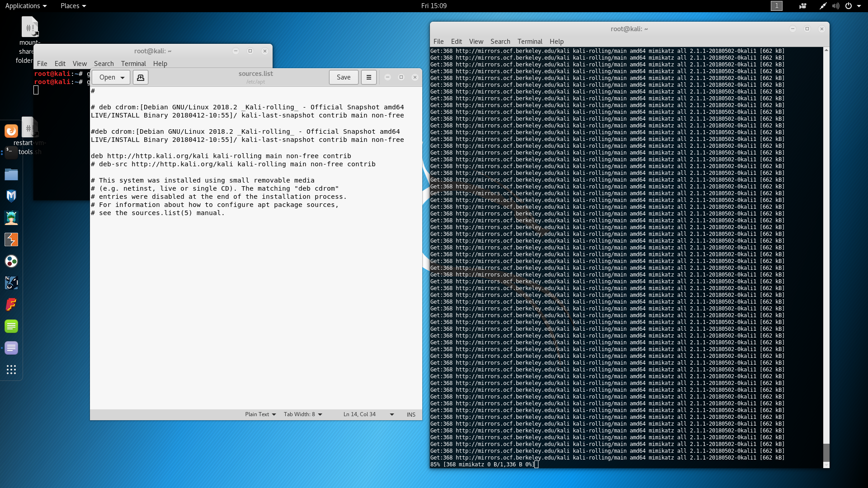The image size is (868, 488).
Task: Toggle INS insert mode indicator
Action: pyautogui.click(x=410, y=414)
